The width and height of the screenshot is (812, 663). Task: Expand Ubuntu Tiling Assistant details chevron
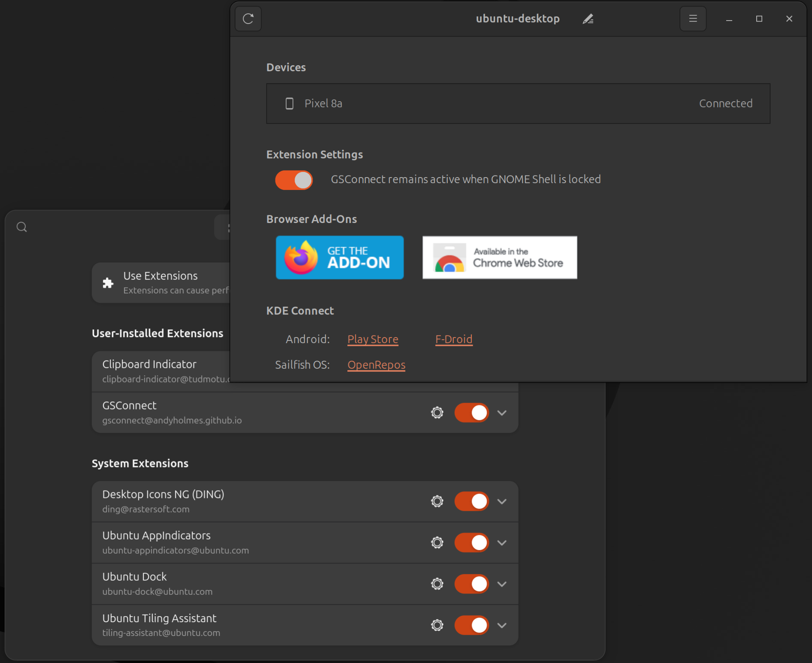(502, 625)
